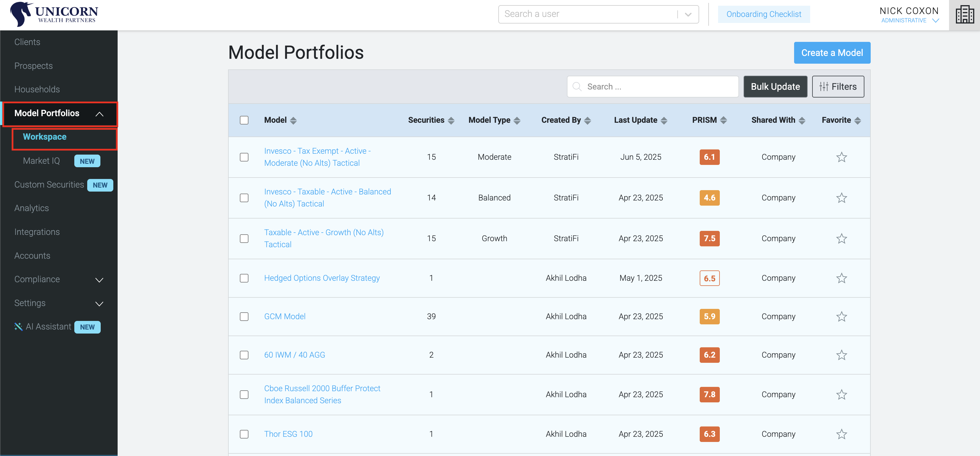This screenshot has width=980, height=456.
Task: Toggle the select-all models checkbox
Action: [x=244, y=120]
